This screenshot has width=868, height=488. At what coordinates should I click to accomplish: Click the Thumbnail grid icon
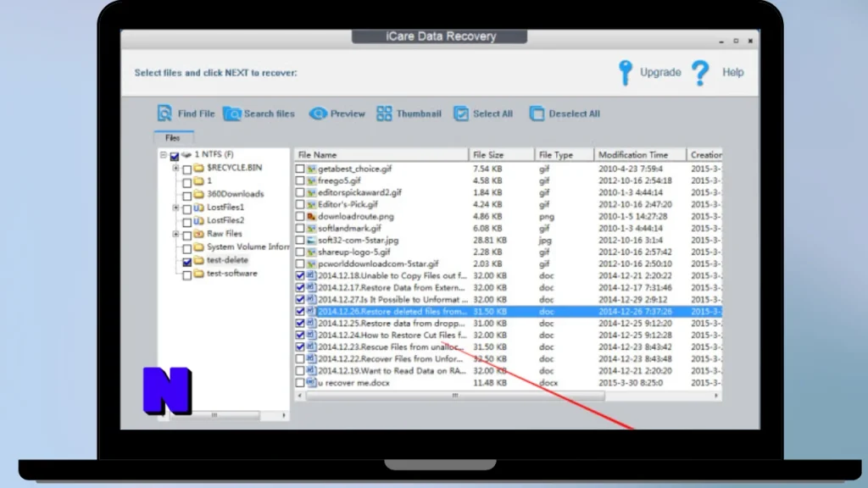384,114
